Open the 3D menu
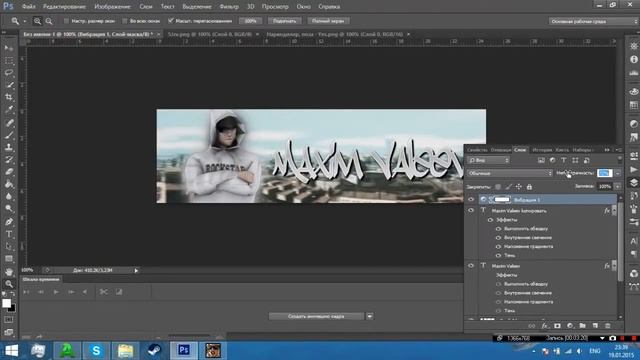Image resolution: width=640 pixels, height=360 pixels. [x=251, y=7]
